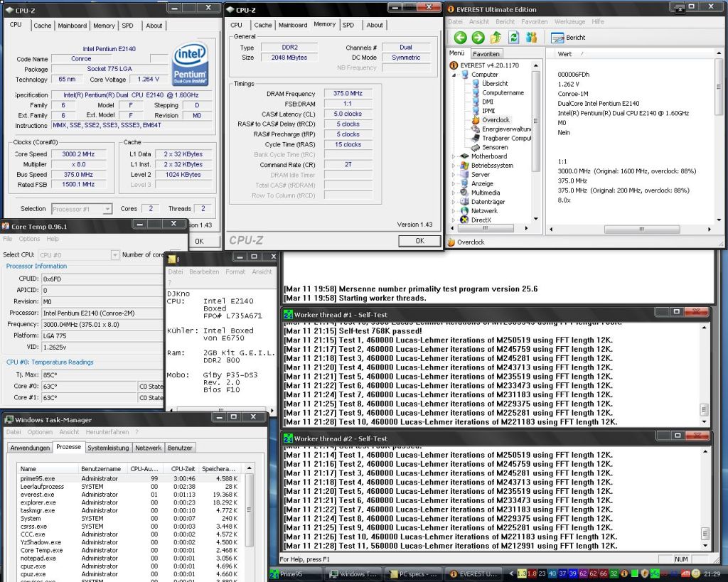Switch to Netzwerk tab in Task-Manager
Viewport: 728px width, 582px height.
[x=148, y=448]
